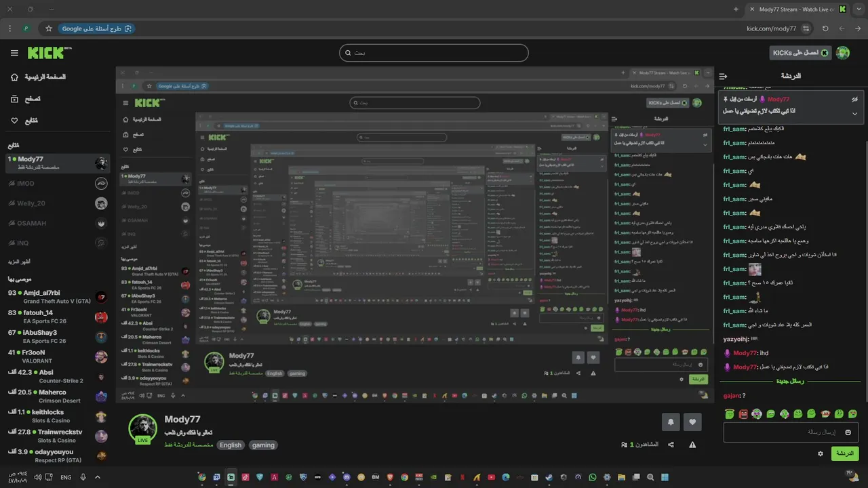Image resolution: width=868 pixels, height=488 pixels.
Task: Open the Absi Counter-Strike 2 channel
Action: coord(57,376)
